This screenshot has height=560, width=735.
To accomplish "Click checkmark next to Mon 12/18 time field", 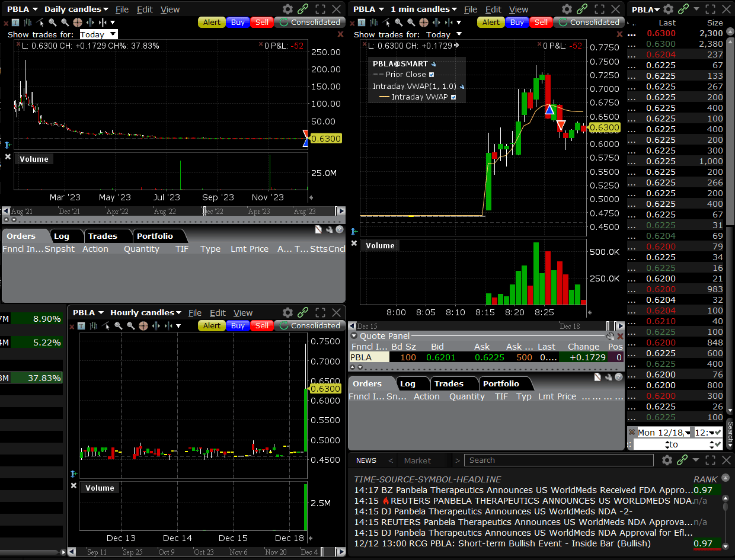I will (718, 433).
